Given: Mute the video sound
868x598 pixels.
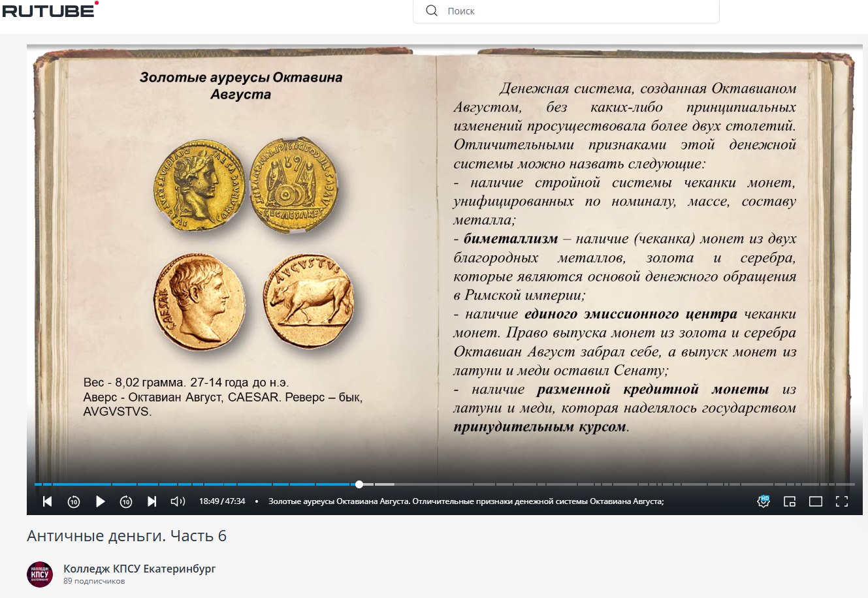Looking at the screenshot, I should click(x=178, y=501).
